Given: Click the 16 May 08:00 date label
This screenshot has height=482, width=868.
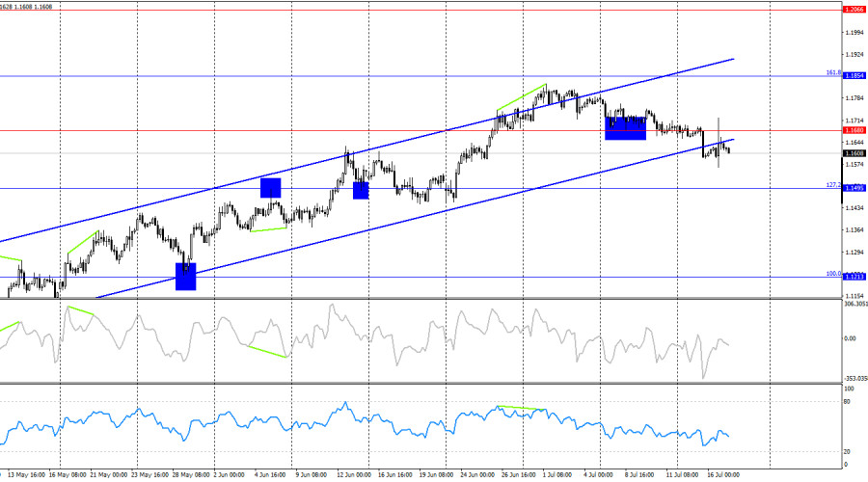Looking at the screenshot, I should [68, 475].
